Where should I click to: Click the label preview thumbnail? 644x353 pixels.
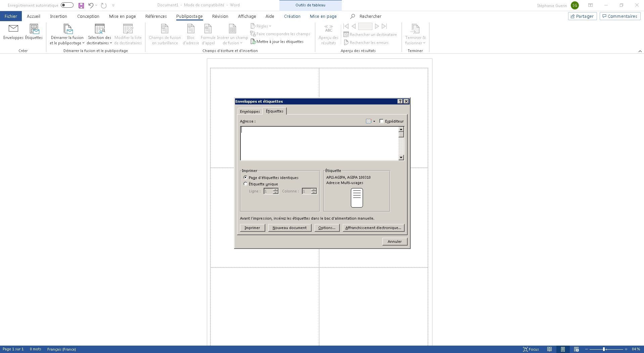(357, 198)
